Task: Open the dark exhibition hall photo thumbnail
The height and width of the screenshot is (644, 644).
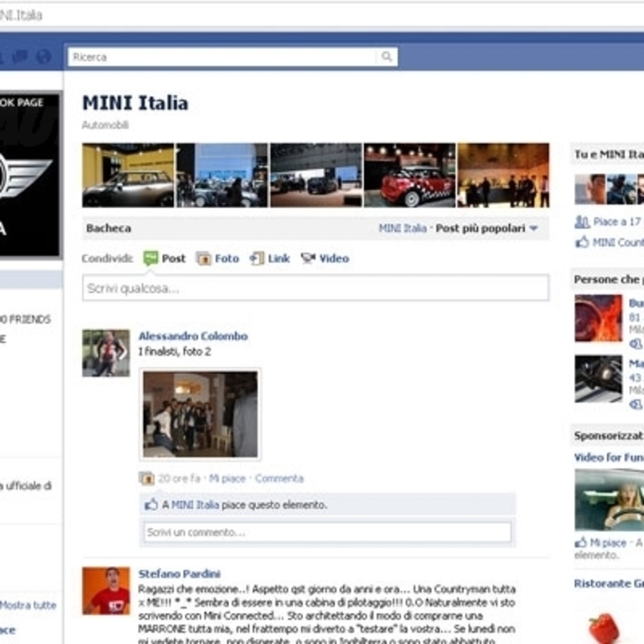Action: (x=316, y=175)
